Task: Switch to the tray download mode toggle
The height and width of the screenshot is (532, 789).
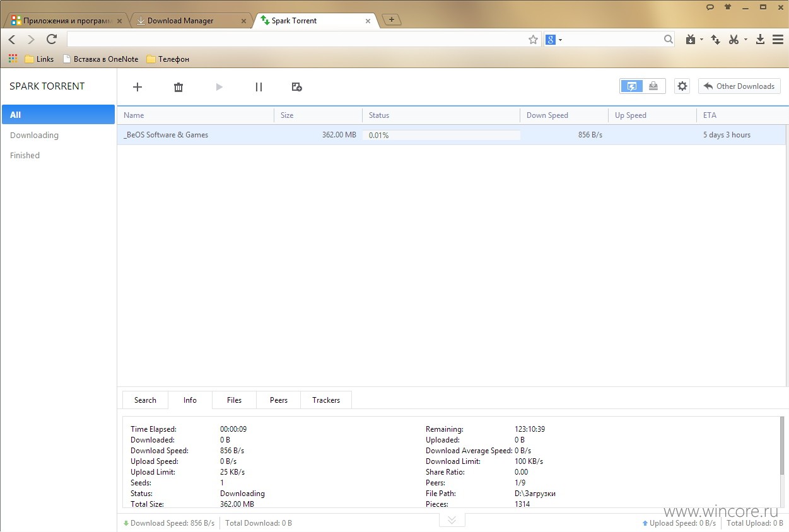Action: tap(654, 86)
